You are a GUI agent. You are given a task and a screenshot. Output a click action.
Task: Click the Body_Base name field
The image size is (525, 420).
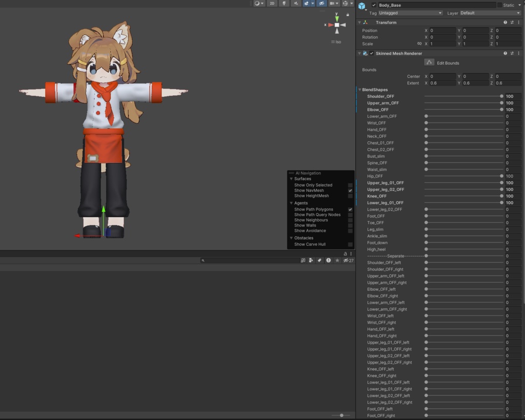(437, 5)
